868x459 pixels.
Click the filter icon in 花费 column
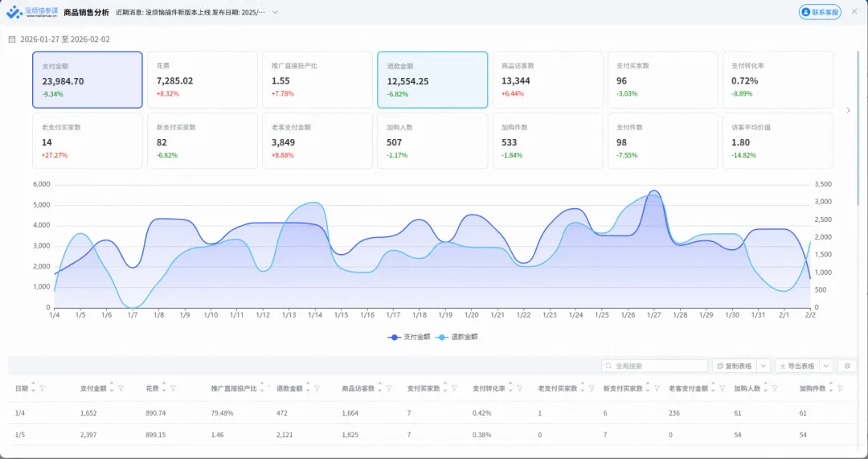tap(173, 389)
